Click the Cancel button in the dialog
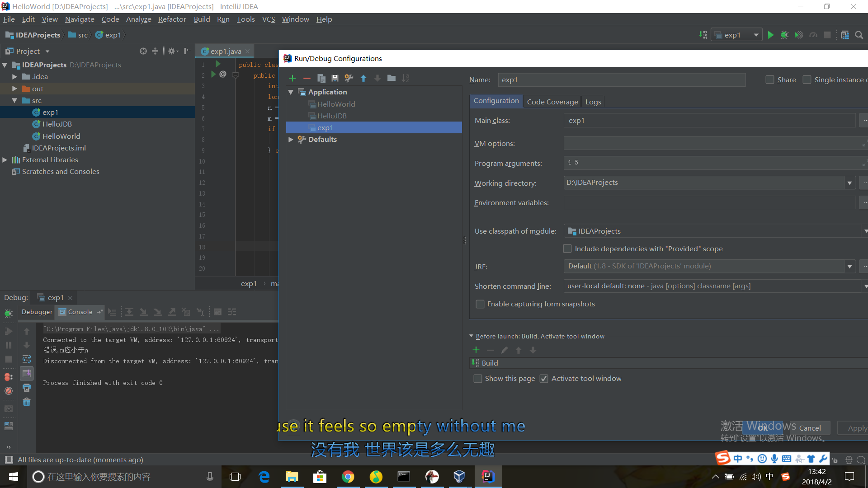Image resolution: width=868 pixels, height=488 pixels. 810,428
